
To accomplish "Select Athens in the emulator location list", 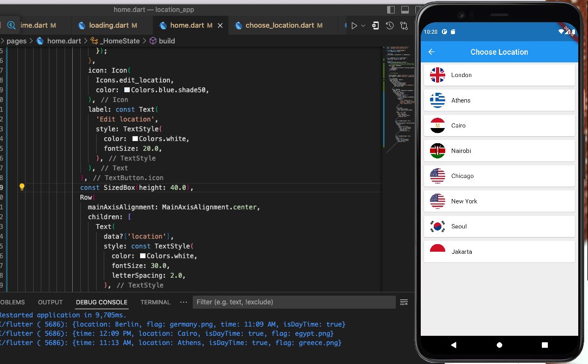I will pyautogui.click(x=499, y=100).
